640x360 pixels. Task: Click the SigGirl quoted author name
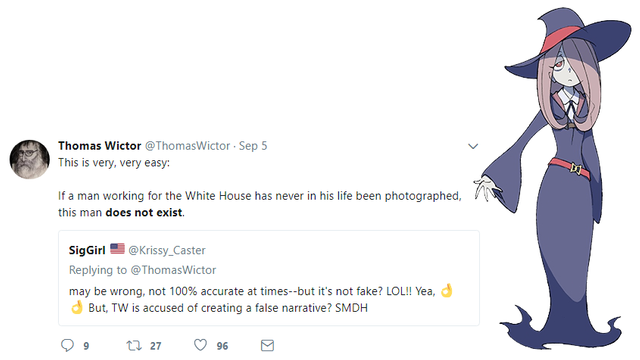(87, 250)
